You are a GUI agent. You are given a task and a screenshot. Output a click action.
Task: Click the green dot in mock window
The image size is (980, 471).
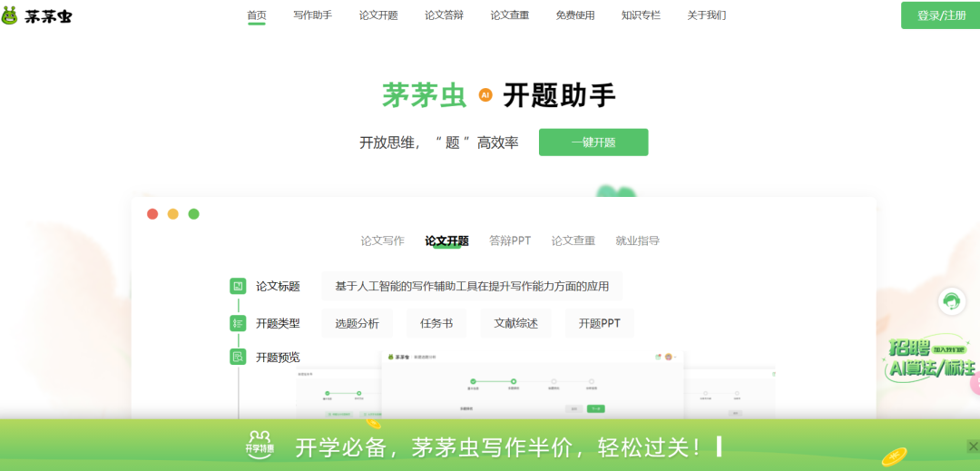coord(194,214)
